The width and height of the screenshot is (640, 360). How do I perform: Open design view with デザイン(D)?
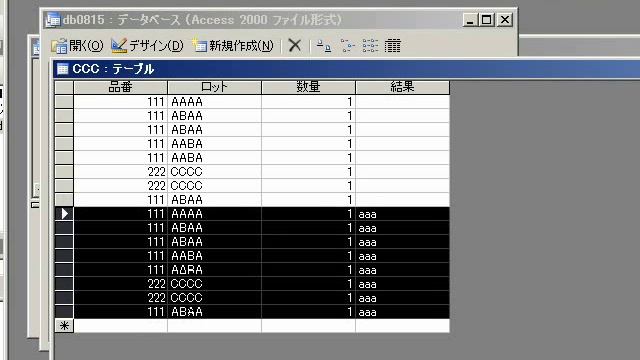(147, 45)
